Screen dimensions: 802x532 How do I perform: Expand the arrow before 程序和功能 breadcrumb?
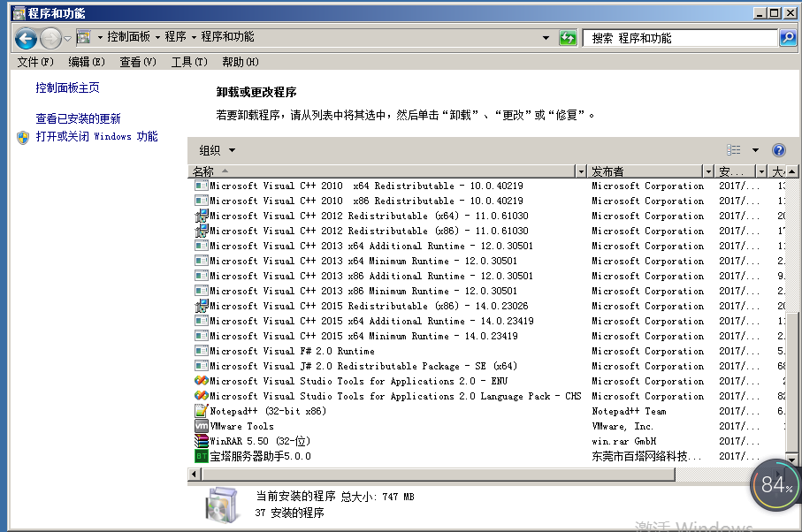click(194, 37)
